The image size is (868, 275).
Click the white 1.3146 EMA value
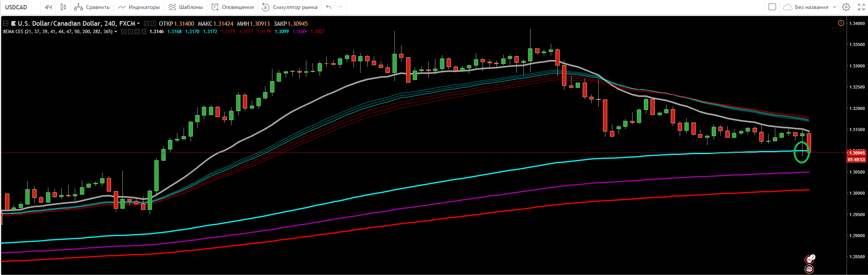click(157, 32)
